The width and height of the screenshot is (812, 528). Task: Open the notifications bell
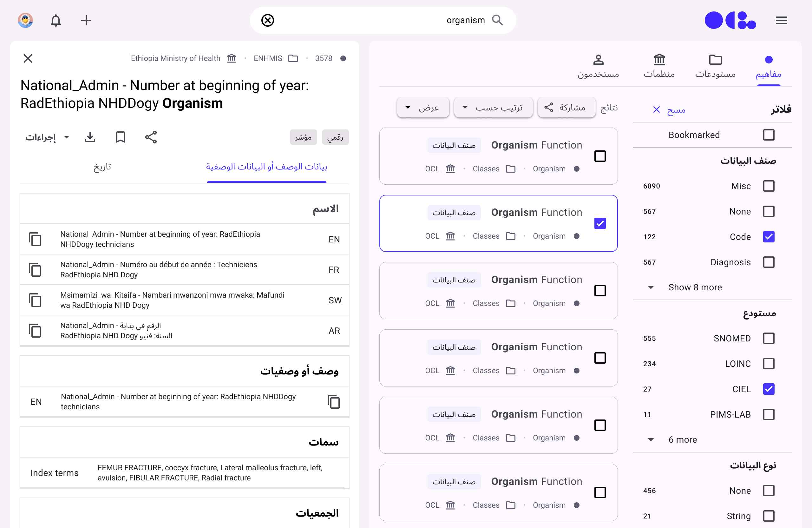pyautogui.click(x=56, y=21)
